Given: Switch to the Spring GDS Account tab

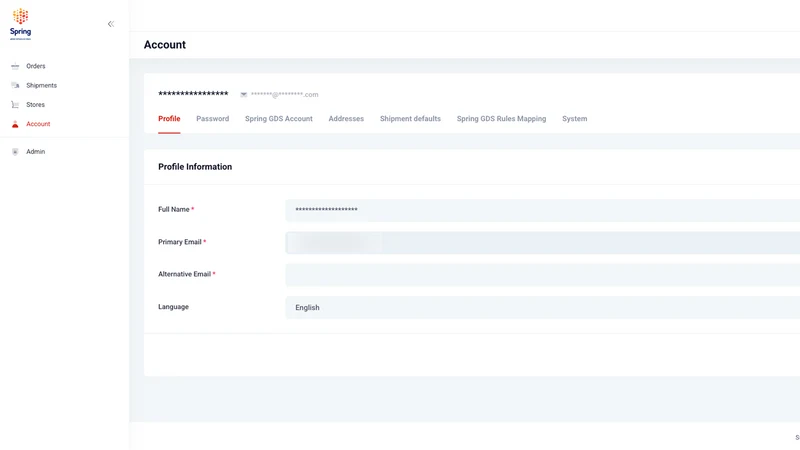Looking at the screenshot, I should 279,118.
